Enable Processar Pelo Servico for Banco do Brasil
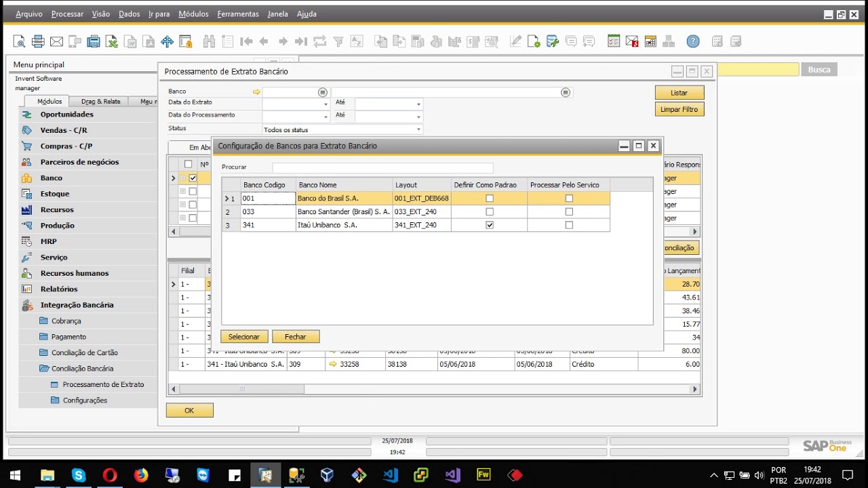 click(x=569, y=199)
